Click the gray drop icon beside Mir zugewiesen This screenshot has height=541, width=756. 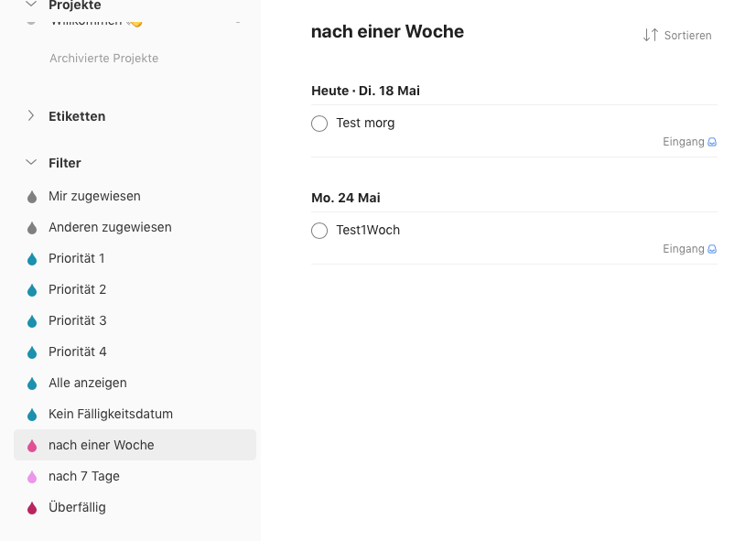click(32, 197)
